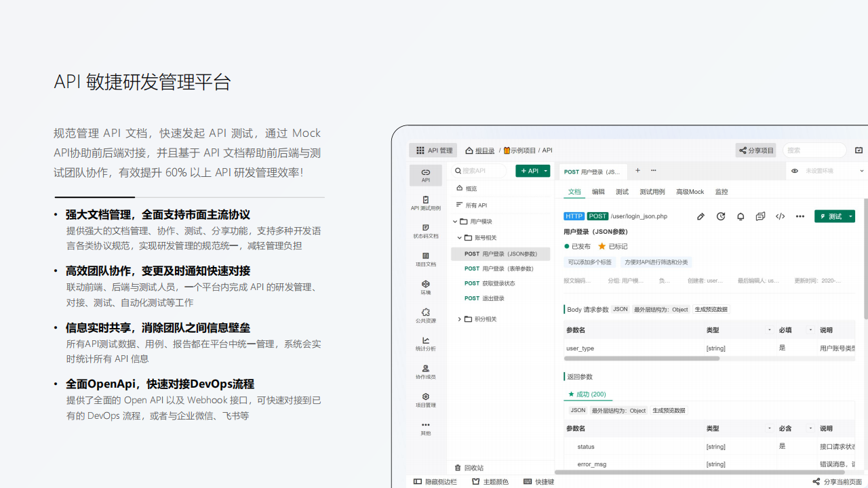Switch to the 测试用例 tab
The width and height of the screenshot is (868, 488).
[652, 192]
